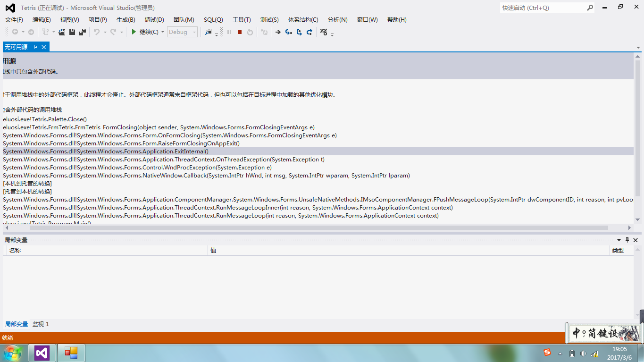Open the 项目(P) menu
This screenshot has width=644, height=362.
click(98, 20)
